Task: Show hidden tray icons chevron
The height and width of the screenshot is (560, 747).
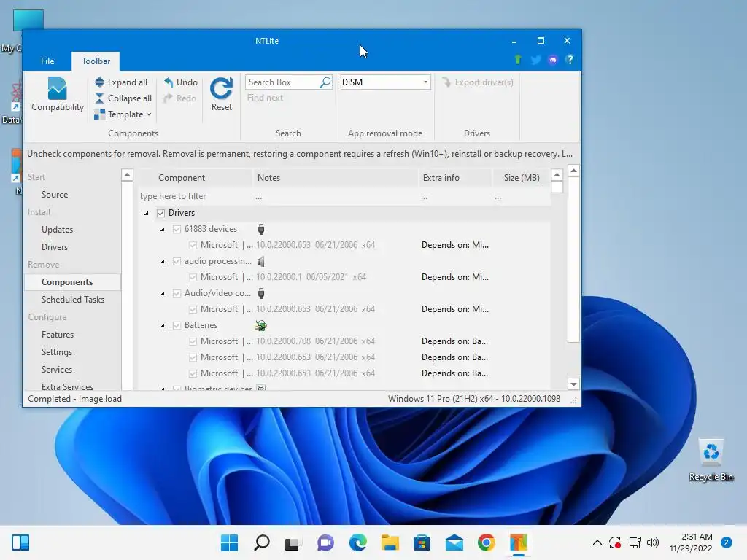Action: [597, 542]
